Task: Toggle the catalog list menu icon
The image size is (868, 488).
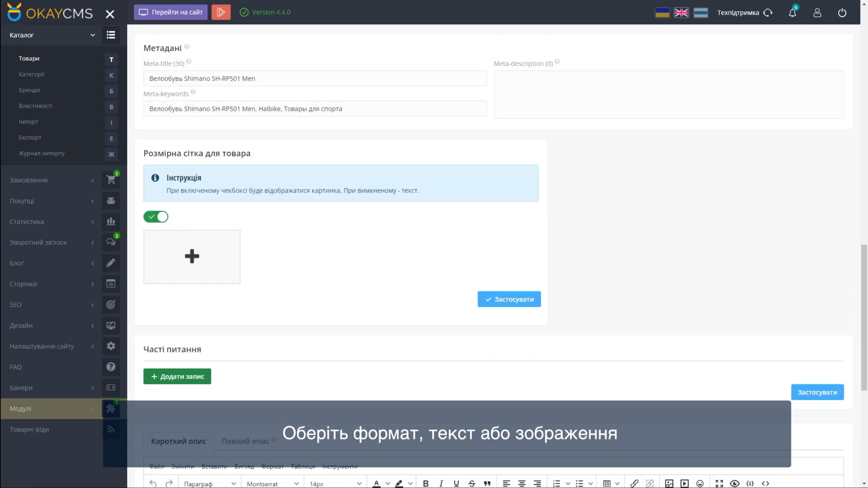Action: (111, 35)
